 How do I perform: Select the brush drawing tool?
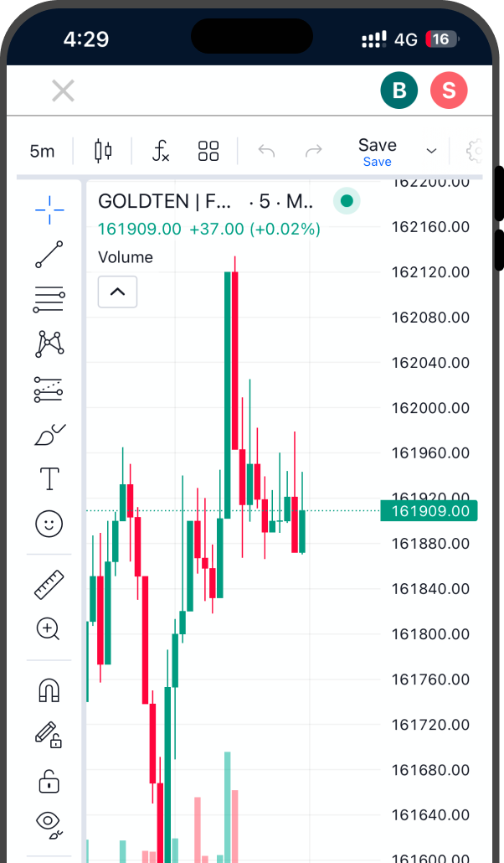click(x=49, y=434)
